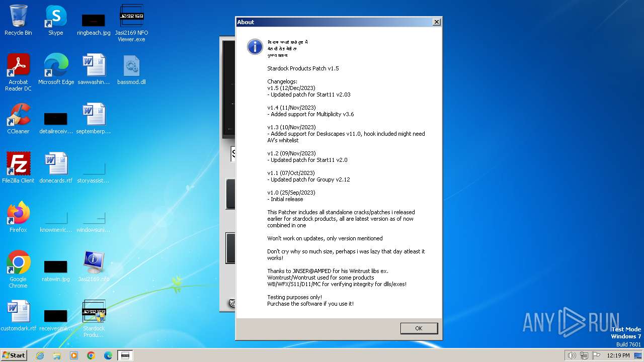Click the 'Thanks to JINSER@AMPED' line

tap(328, 271)
